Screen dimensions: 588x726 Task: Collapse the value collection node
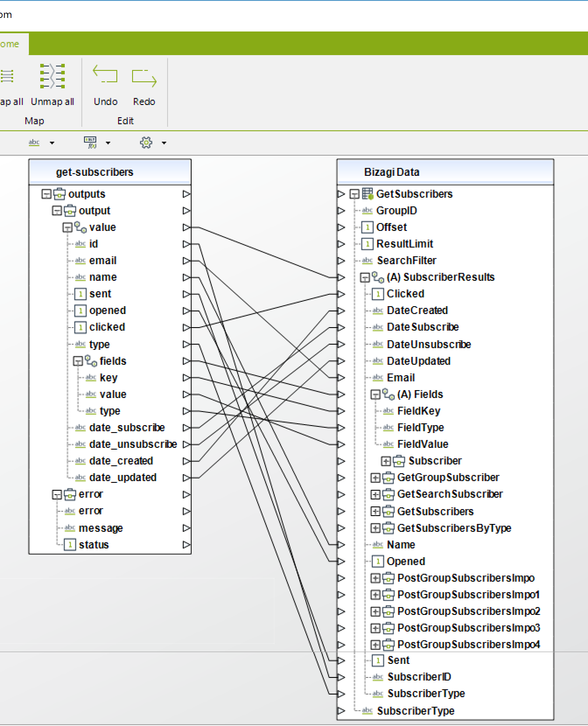67,227
